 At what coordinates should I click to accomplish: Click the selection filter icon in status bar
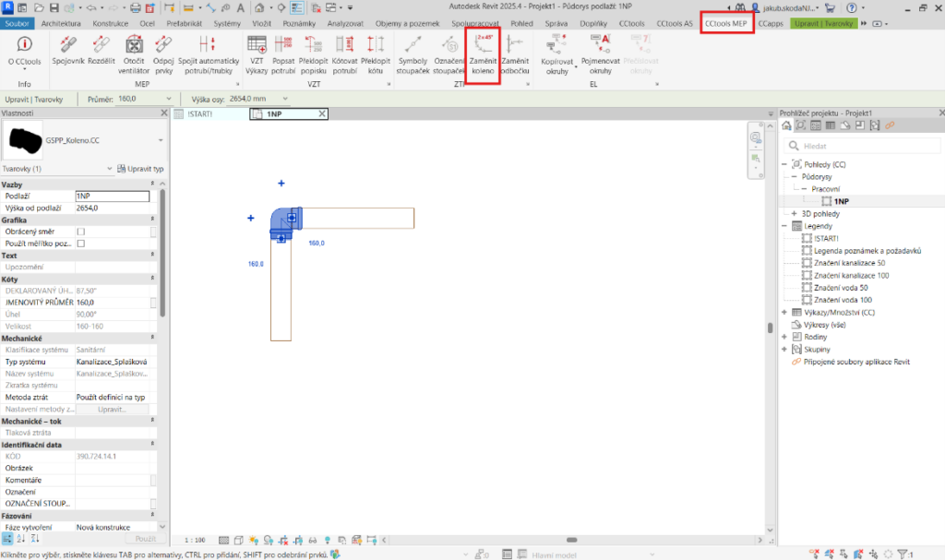click(903, 554)
